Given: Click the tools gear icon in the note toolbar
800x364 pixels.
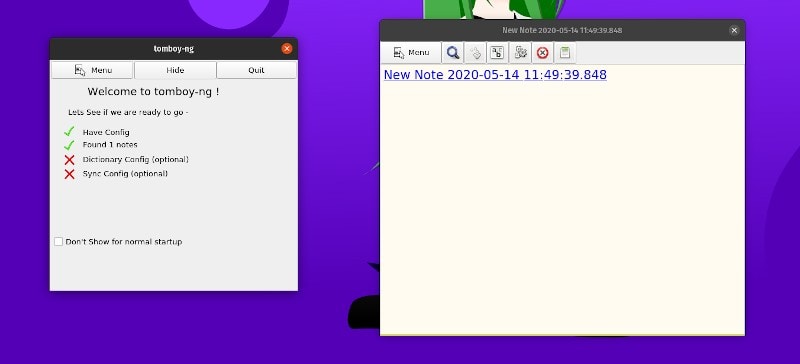Looking at the screenshot, I should click(x=520, y=53).
